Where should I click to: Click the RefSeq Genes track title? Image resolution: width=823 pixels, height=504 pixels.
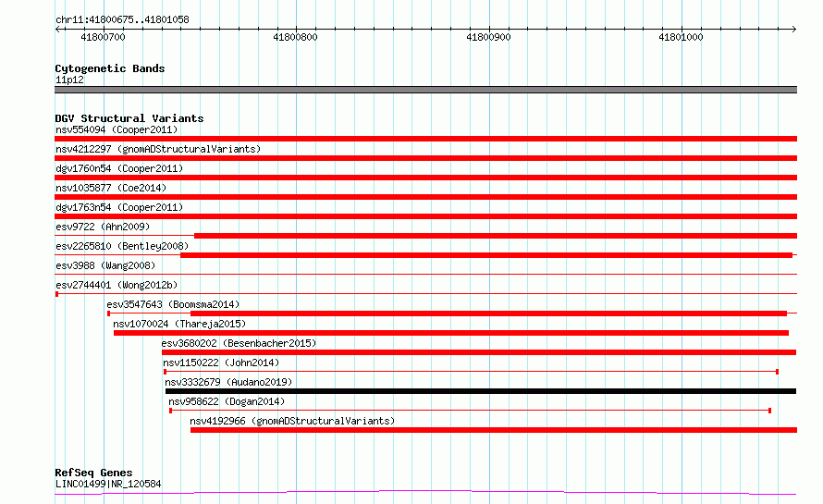pyautogui.click(x=93, y=473)
